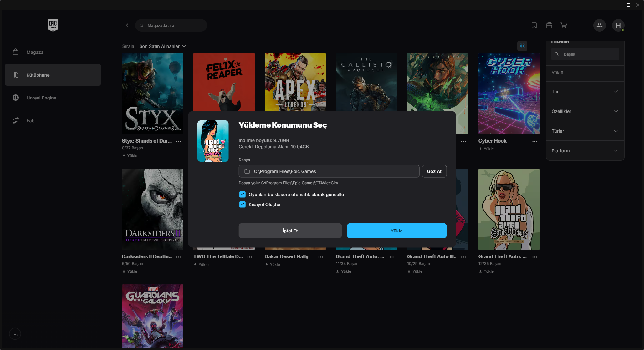The width and height of the screenshot is (644, 350).
Task: Uncheck the Kısayol Oluştur checkbox
Action: tap(243, 205)
